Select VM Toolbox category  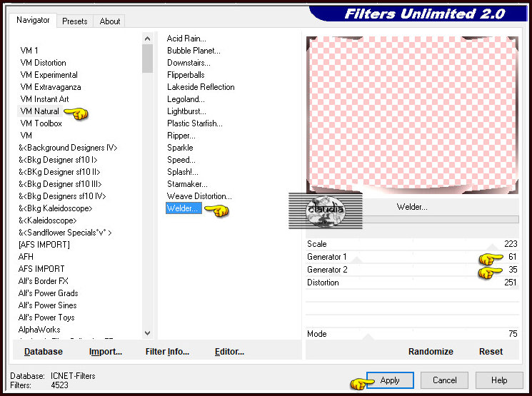(x=41, y=123)
